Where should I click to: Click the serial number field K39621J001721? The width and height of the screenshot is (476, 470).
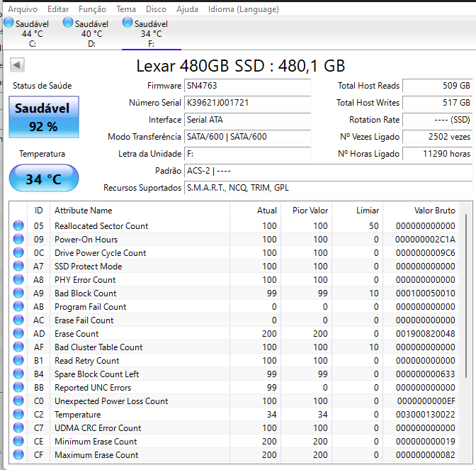(x=248, y=103)
